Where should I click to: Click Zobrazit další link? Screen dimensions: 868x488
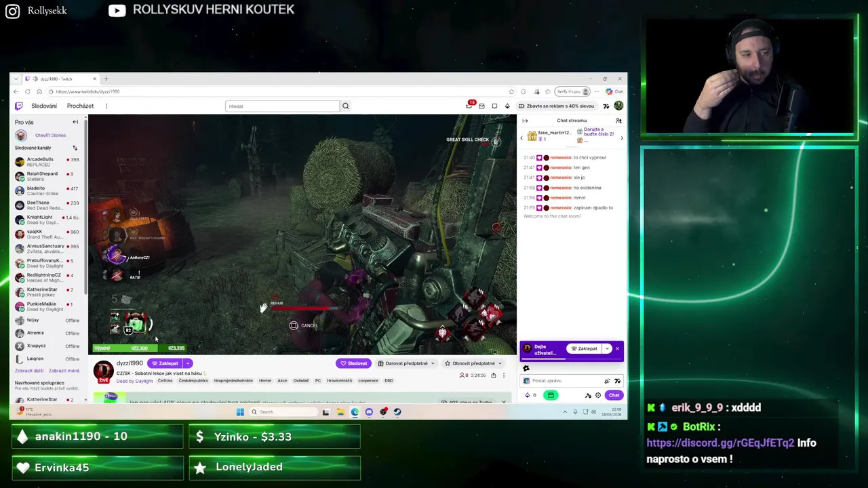point(29,371)
